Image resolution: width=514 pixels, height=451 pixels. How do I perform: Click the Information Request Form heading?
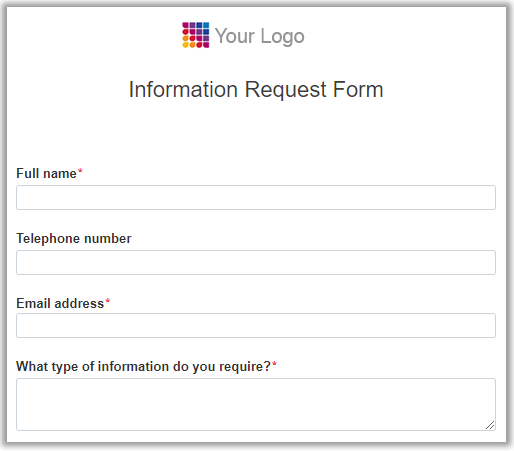[x=256, y=90]
